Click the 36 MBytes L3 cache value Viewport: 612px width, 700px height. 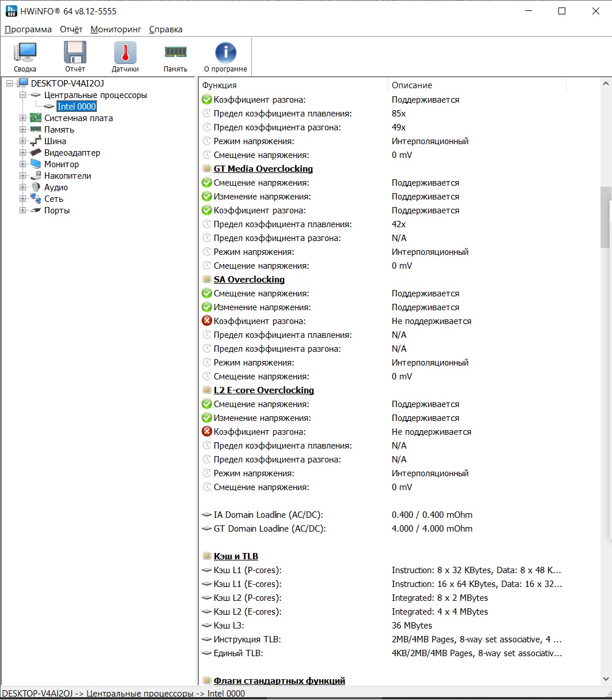(411, 626)
